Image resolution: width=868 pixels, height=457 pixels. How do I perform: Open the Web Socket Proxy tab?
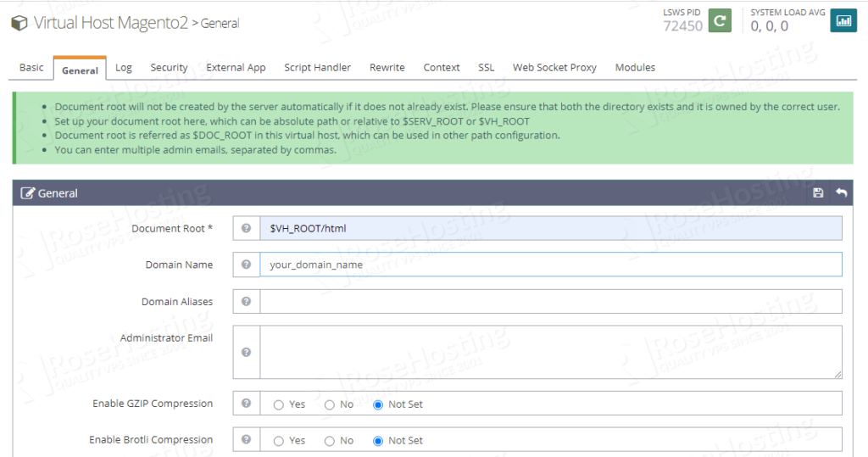point(554,68)
